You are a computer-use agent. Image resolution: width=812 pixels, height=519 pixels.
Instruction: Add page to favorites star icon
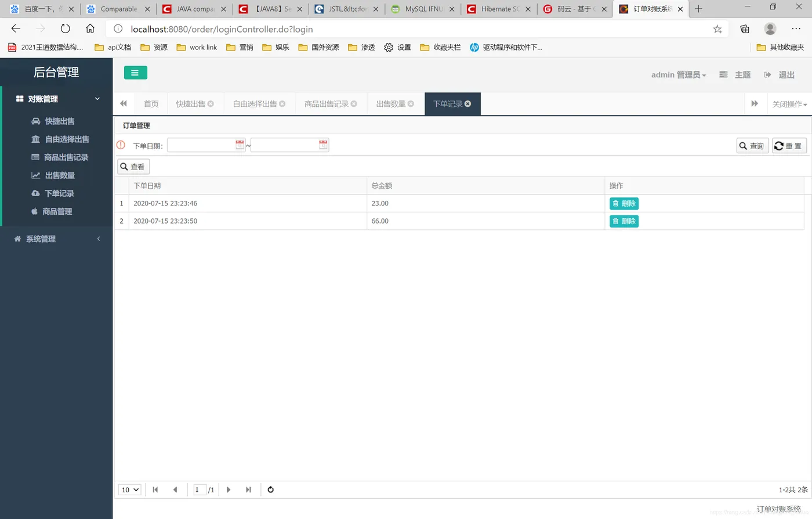pyautogui.click(x=717, y=29)
